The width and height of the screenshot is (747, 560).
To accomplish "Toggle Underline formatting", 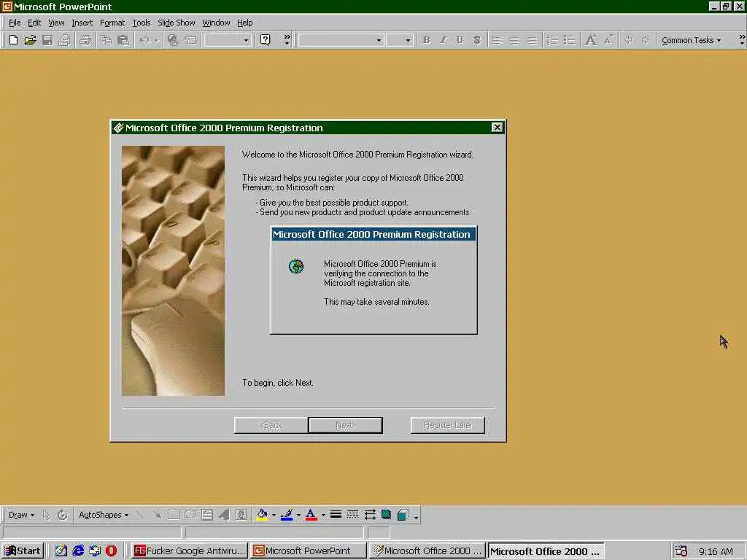I will 460,40.
